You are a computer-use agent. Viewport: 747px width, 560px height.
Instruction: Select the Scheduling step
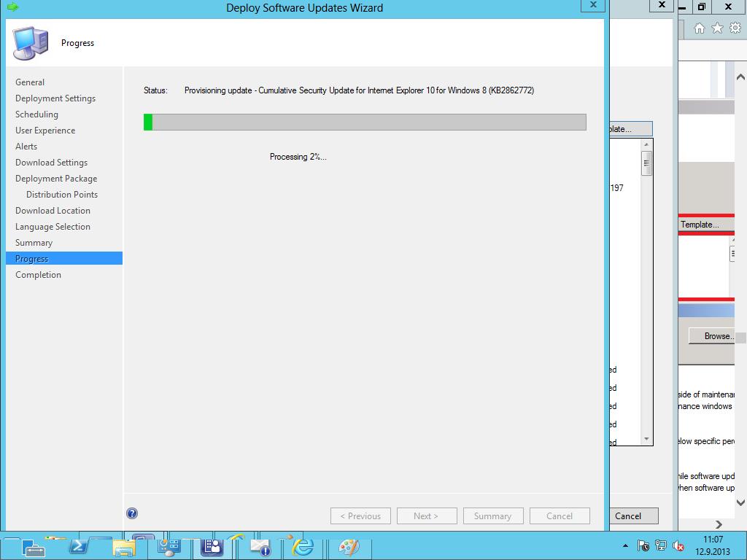[36, 114]
